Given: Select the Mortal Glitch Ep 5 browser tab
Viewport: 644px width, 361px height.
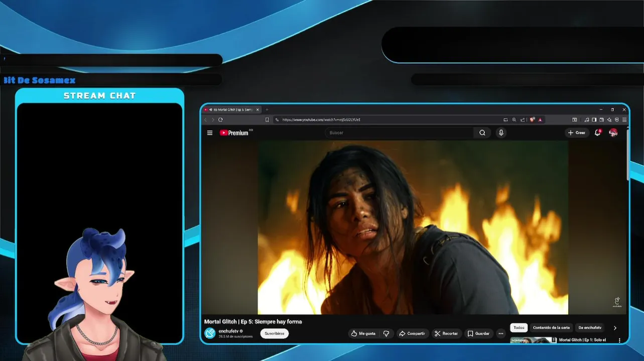Looking at the screenshot, I should [231, 109].
